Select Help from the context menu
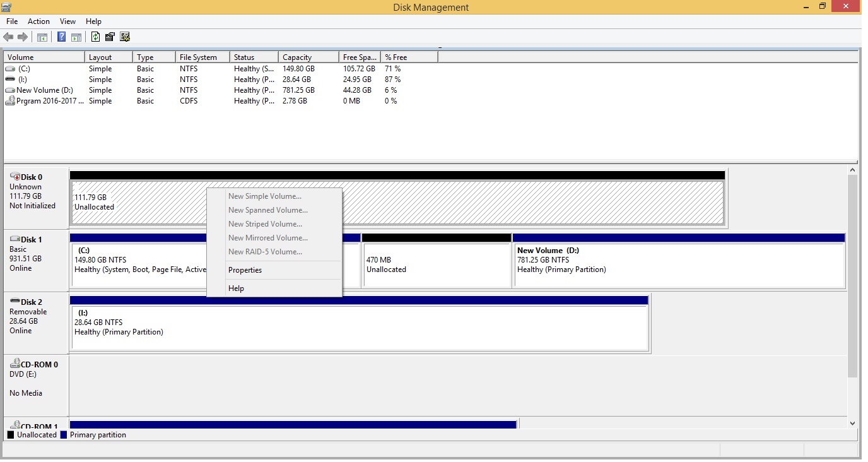 (236, 288)
